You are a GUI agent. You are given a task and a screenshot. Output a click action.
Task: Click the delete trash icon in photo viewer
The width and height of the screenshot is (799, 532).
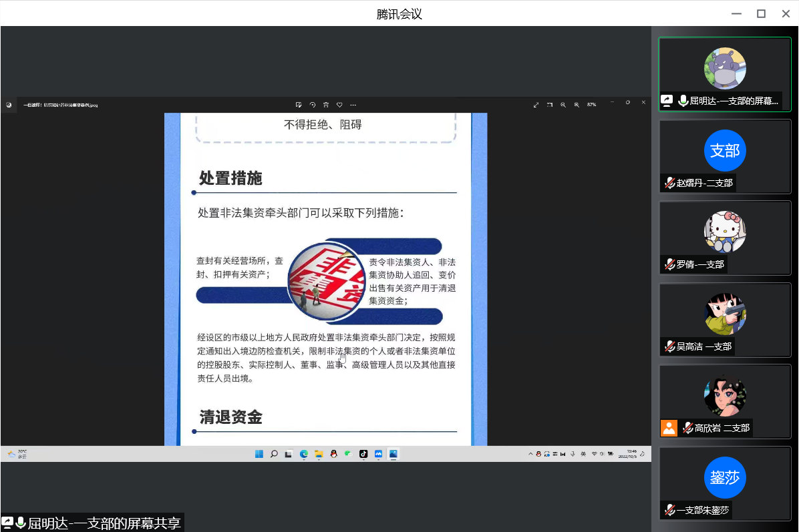click(326, 105)
